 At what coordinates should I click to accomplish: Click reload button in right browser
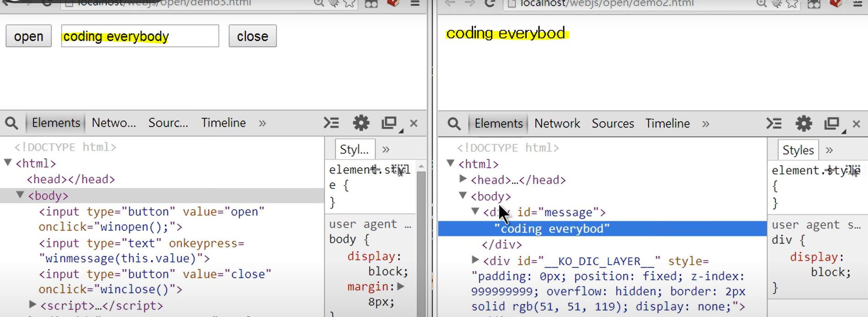pyautogui.click(x=490, y=4)
